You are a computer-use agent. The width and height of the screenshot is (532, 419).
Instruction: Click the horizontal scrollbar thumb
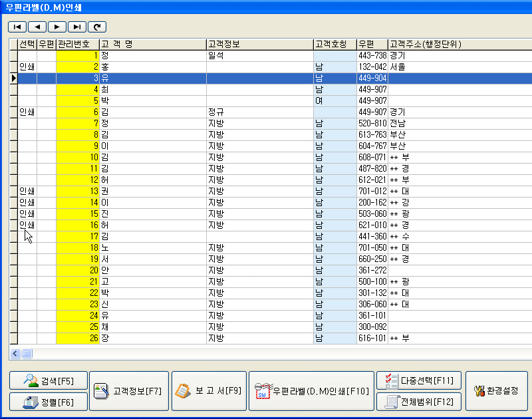[27, 354]
